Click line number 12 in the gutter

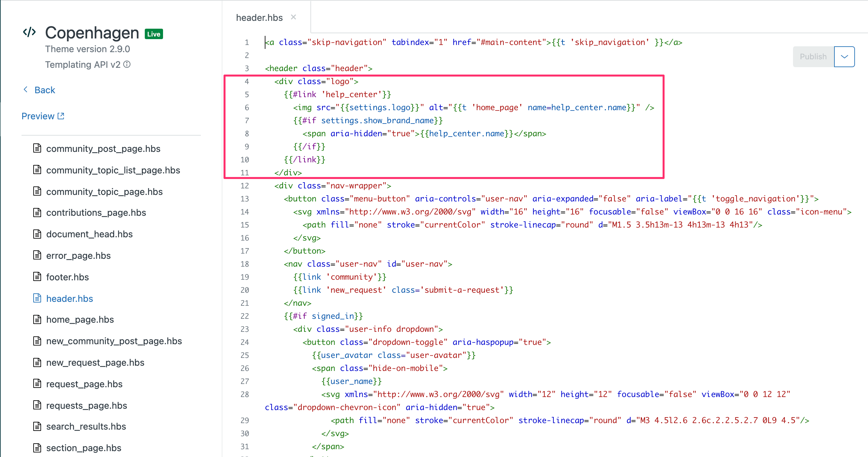(244, 186)
